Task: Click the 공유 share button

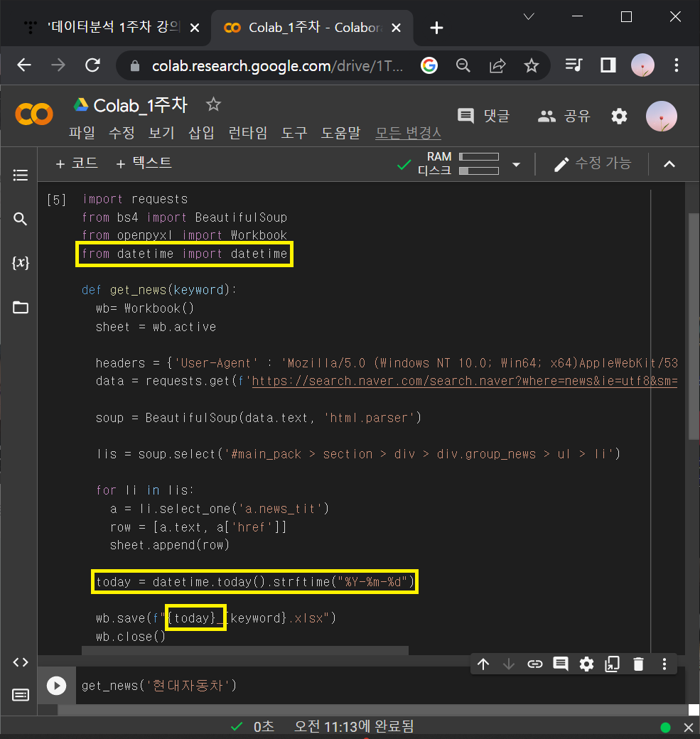Action: pos(564,116)
